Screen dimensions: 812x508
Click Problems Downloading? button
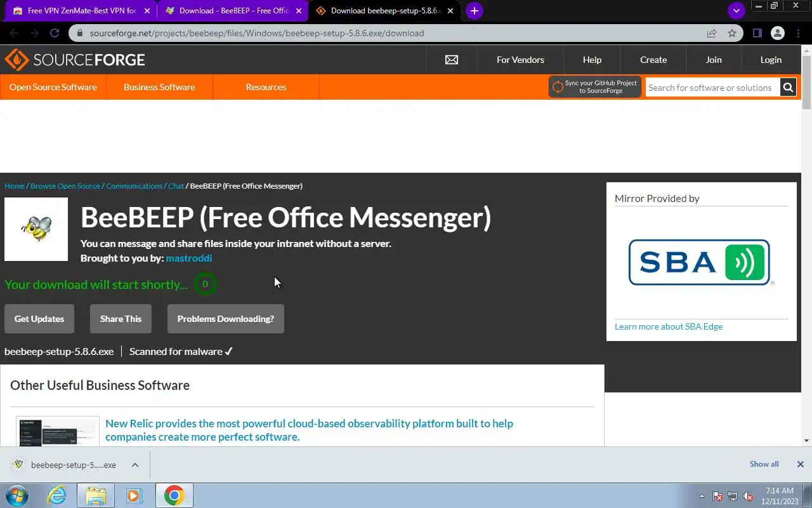coord(226,319)
